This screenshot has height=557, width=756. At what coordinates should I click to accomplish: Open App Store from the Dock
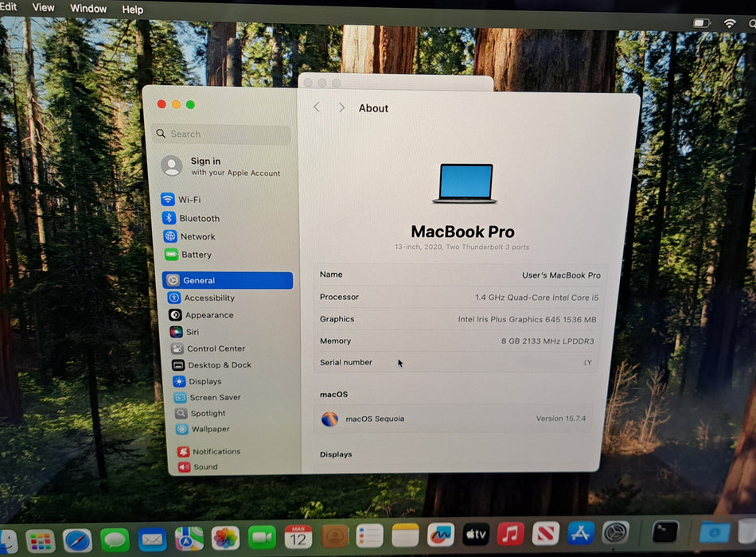(x=580, y=533)
